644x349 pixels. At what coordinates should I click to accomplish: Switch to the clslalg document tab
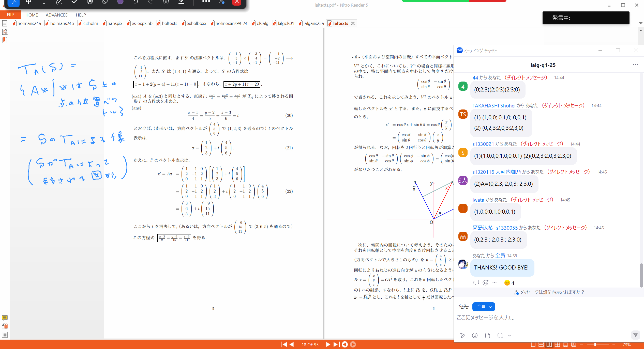click(x=260, y=23)
